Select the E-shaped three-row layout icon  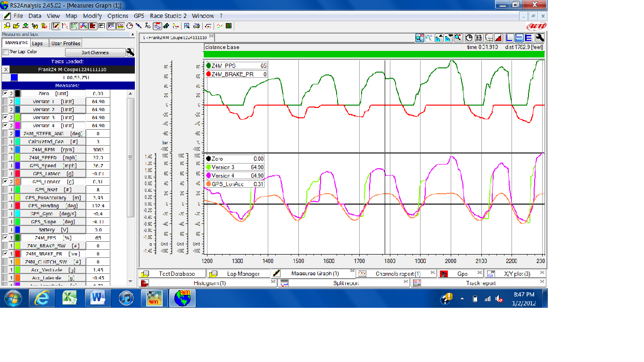[x=528, y=38]
